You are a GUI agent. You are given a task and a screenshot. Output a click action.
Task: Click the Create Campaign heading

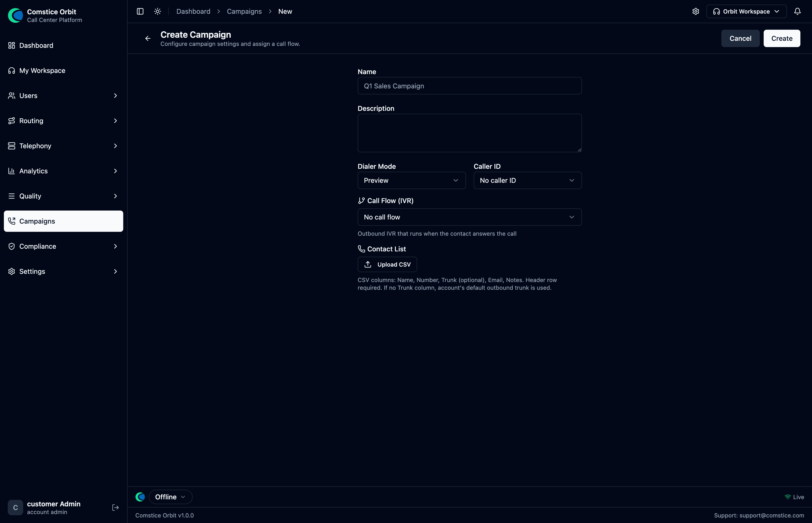click(196, 35)
